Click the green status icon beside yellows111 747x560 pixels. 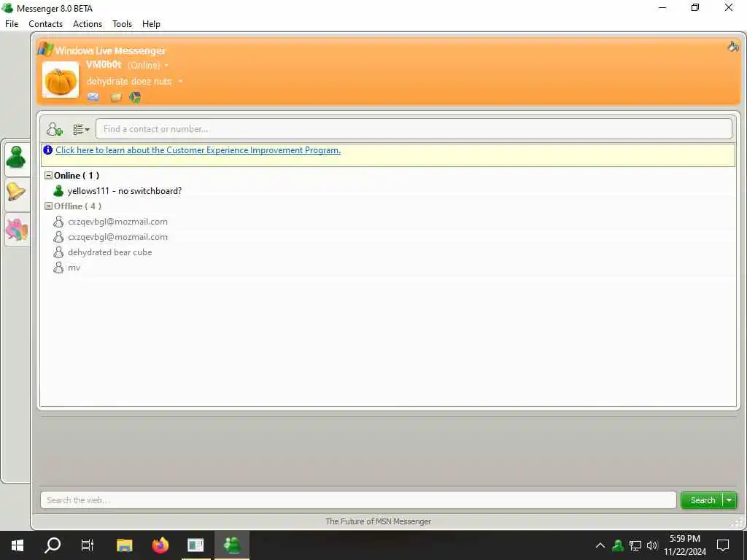58,191
